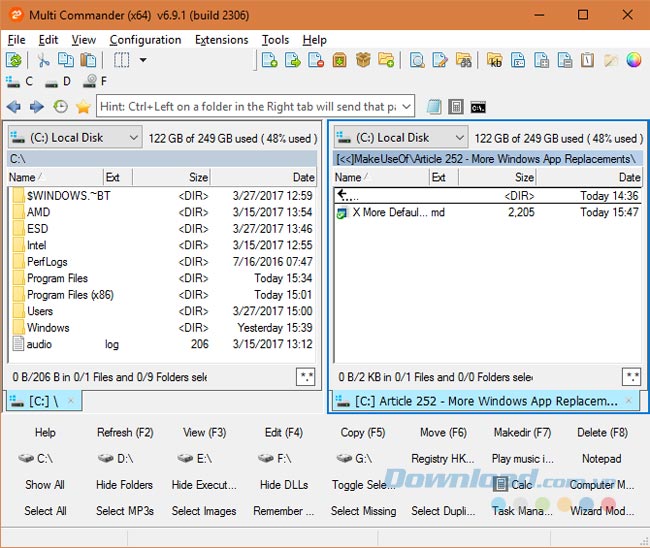Image resolution: width=650 pixels, height=548 pixels.
Task: Expand the left panel drive dropdown
Action: 134,138
